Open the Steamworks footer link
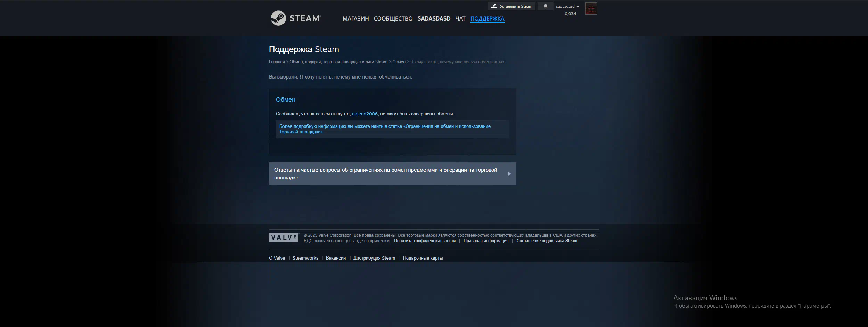868x327 pixels. click(305, 258)
